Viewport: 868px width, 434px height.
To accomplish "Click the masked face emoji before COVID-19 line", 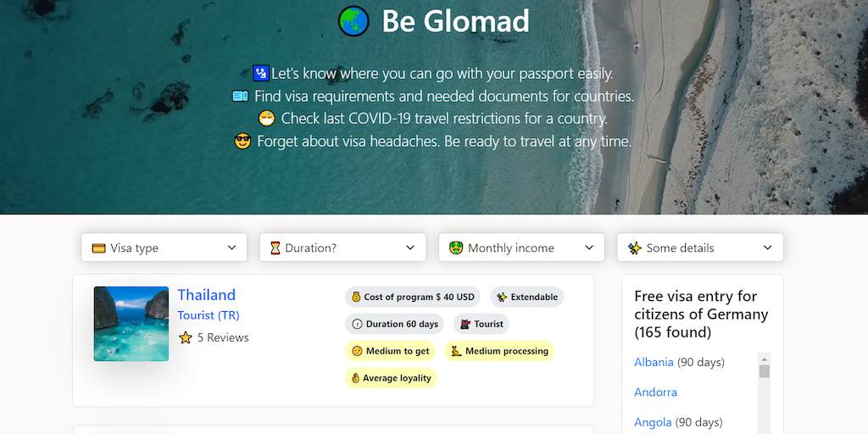I will (267, 119).
